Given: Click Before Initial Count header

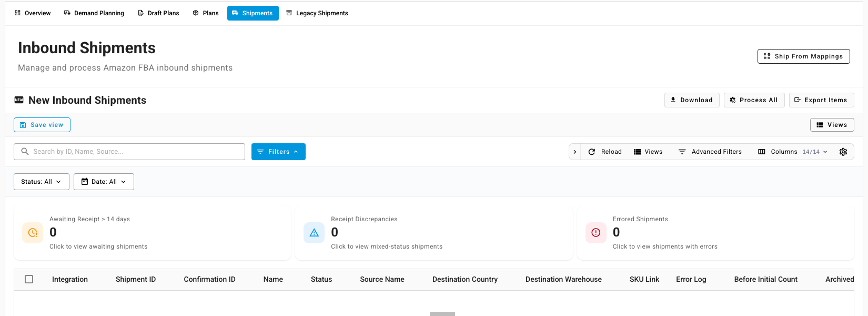Looking at the screenshot, I should 766,280.
